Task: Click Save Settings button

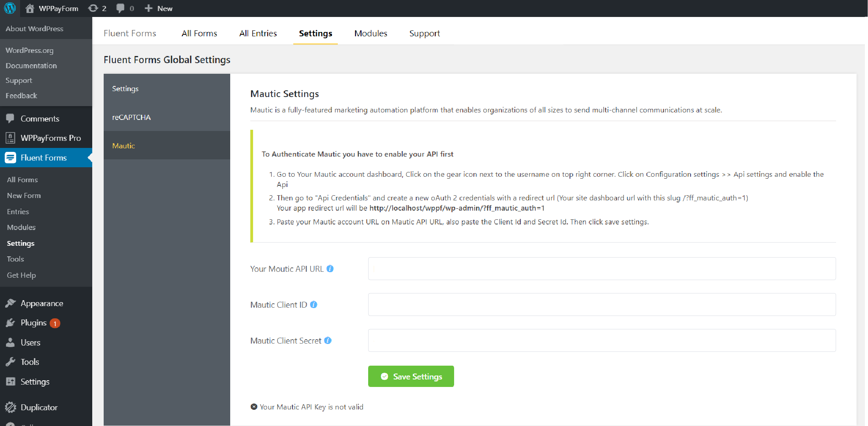Action: [411, 376]
